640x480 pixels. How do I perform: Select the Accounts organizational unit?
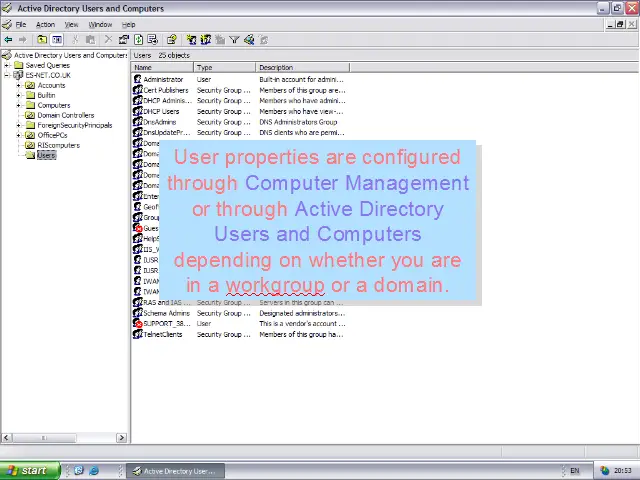[x=51, y=85]
